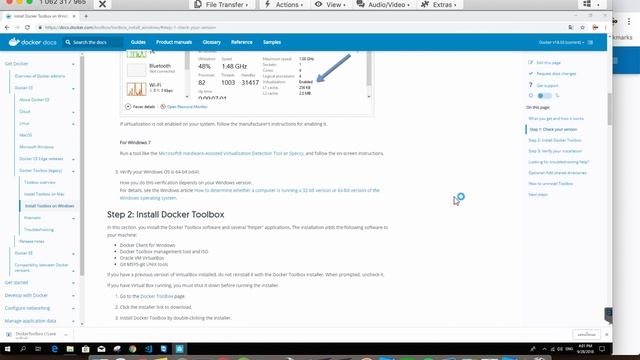Click the page vertical scrollbar
This screenshot has width=640, height=360.
[609, 109]
